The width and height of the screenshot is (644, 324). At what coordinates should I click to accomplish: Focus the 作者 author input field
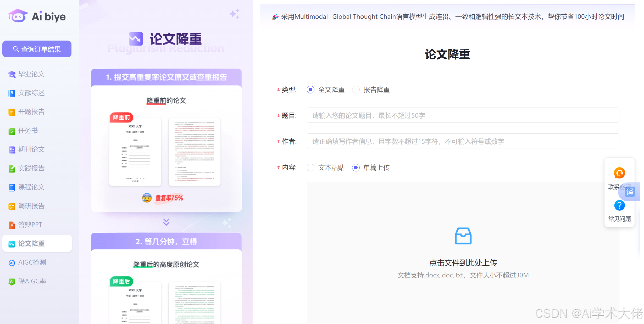coord(463,141)
